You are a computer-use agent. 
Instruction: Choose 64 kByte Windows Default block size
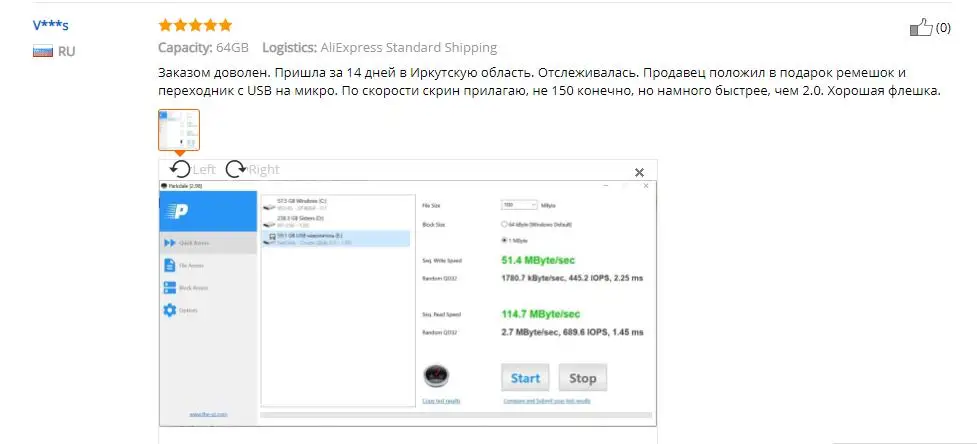point(536,224)
